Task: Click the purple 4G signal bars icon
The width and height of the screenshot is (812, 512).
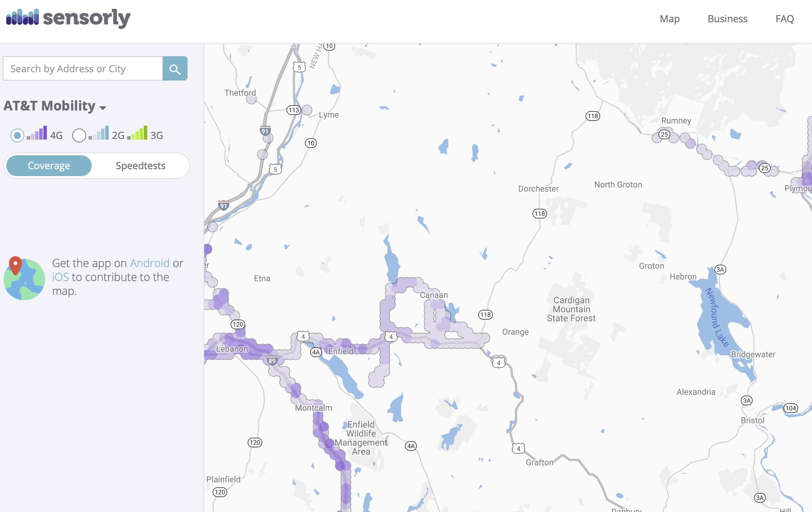Action: click(37, 133)
